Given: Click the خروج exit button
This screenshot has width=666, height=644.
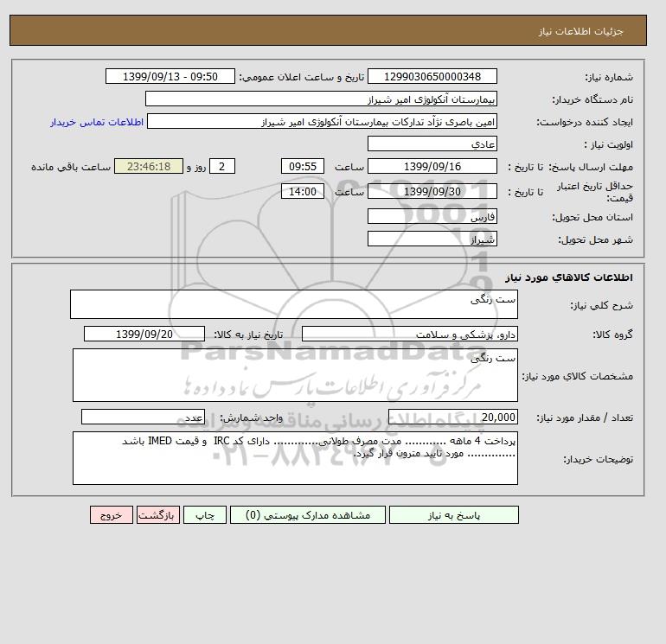Looking at the screenshot, I should [112, 514].
